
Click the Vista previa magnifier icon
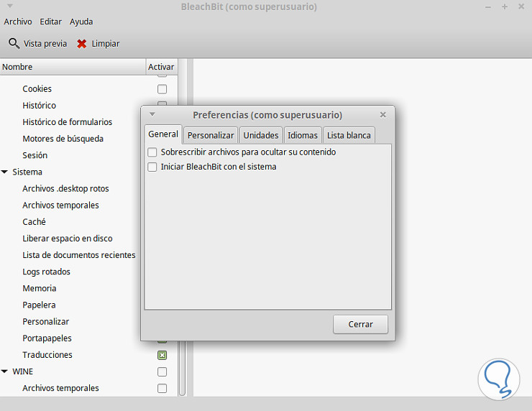tap(14, 43)
